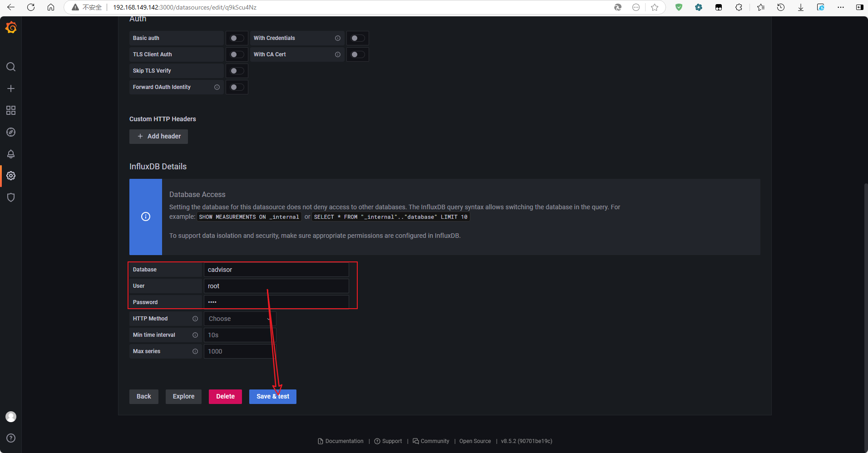Click the Add header button
The width and height of the screenshot is (868, 453).
point(158,136)
